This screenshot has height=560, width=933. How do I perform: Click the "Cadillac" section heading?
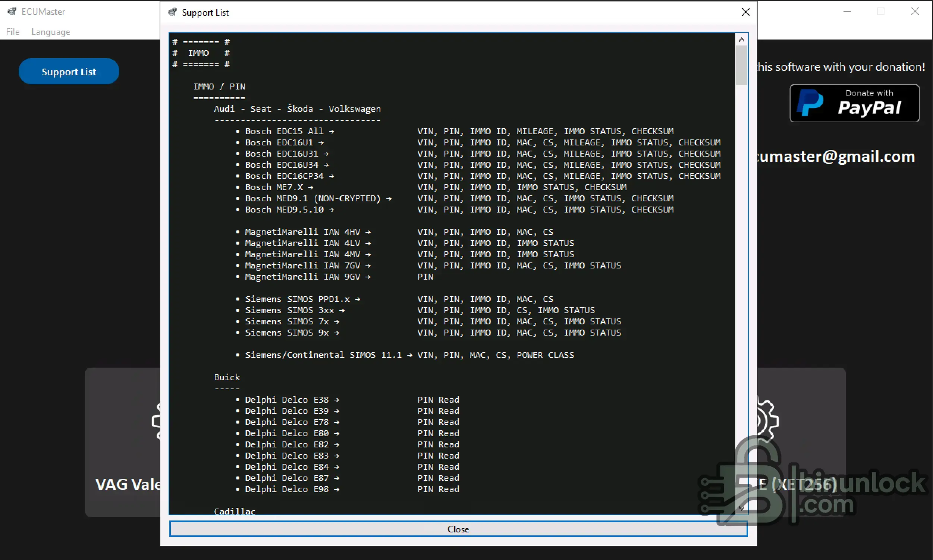point(235,511)
